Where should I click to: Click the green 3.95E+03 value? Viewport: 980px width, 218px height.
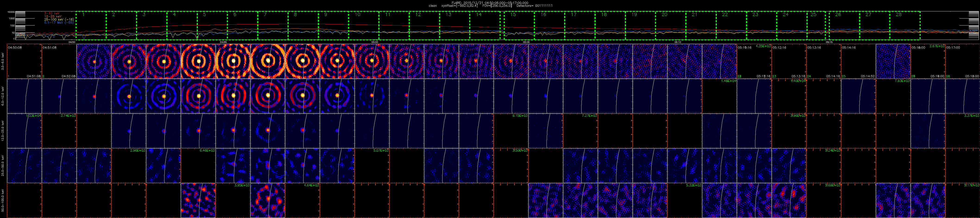pos(242,185)
